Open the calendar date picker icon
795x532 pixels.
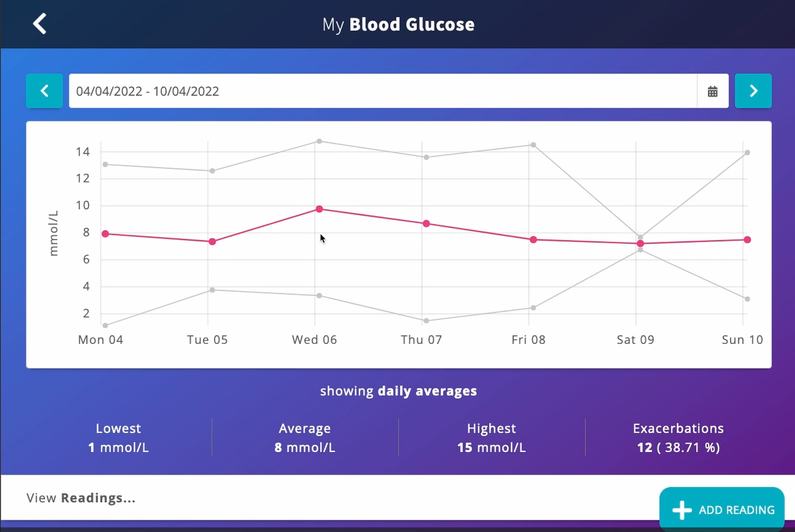coord(713,91)
